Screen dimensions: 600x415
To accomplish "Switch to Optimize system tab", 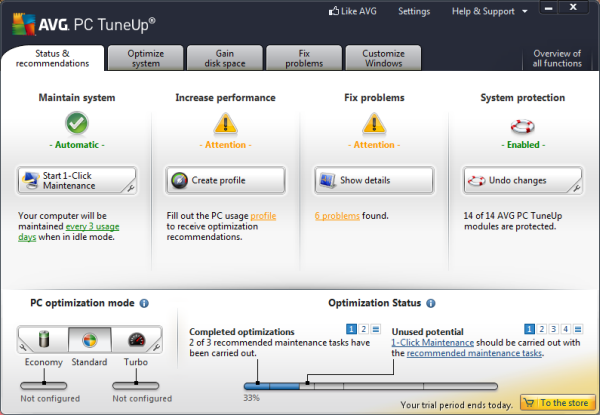I will click(x=146, y=58).
